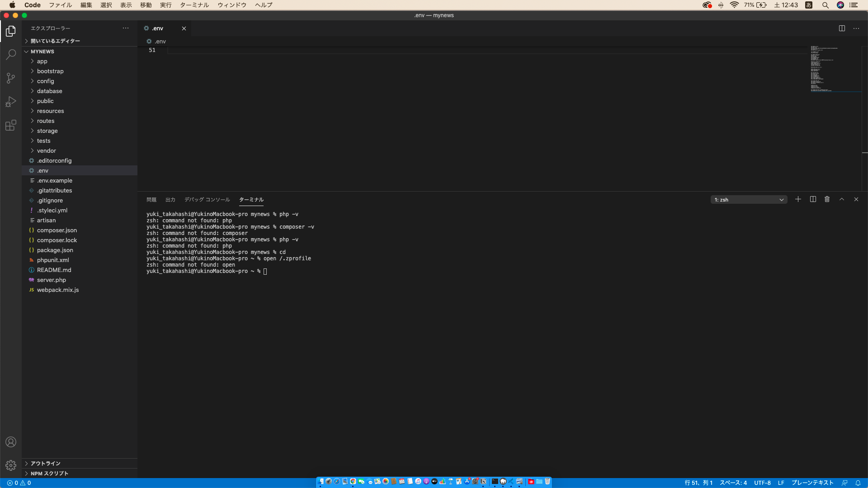
Task: Expand the routes folder
Action: [80, 121]
